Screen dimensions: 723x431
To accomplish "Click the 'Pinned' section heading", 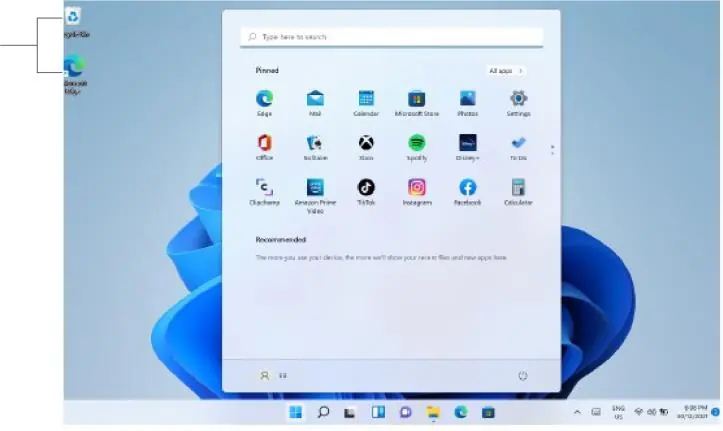I will 267,71.
